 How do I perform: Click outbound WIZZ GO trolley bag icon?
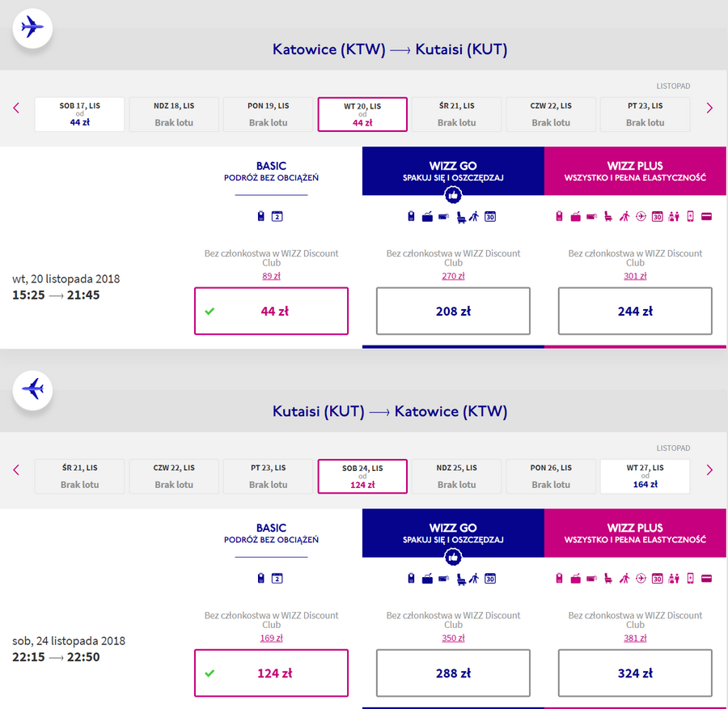[443, 216]
